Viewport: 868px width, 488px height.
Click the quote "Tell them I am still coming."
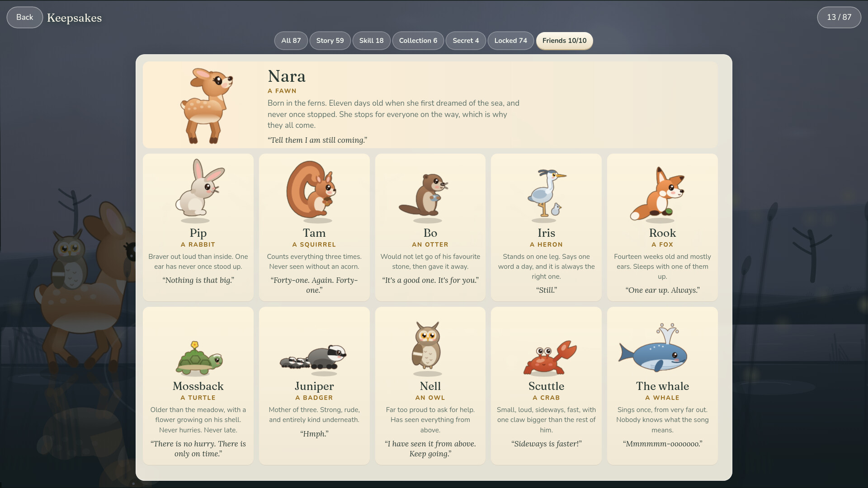317,140
